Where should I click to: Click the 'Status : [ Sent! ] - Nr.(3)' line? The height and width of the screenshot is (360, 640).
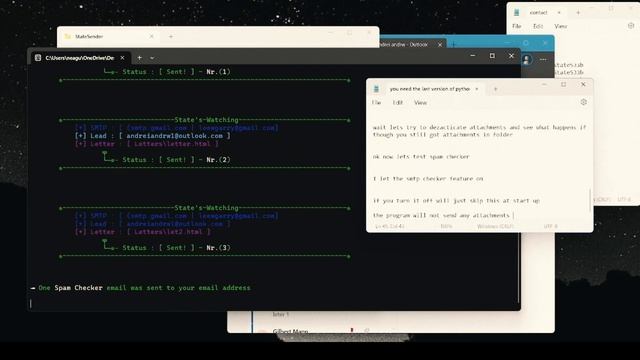click(176, 248)
